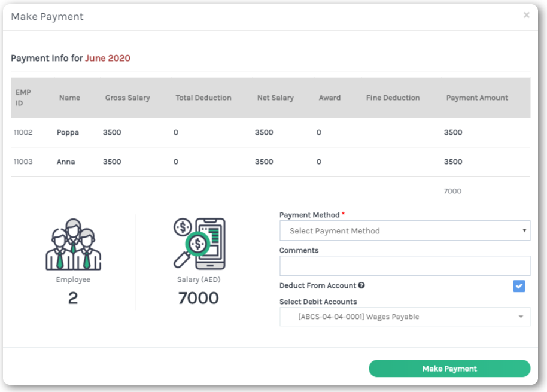Select employee name Poppa in table
Image resolution: width=547 pixels, height=392 pixels.
67,132
